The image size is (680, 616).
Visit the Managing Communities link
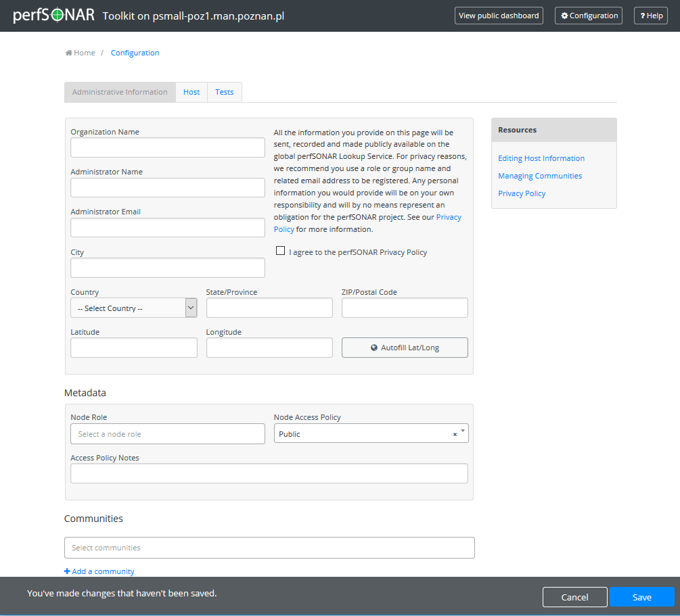tap(540, 175)
